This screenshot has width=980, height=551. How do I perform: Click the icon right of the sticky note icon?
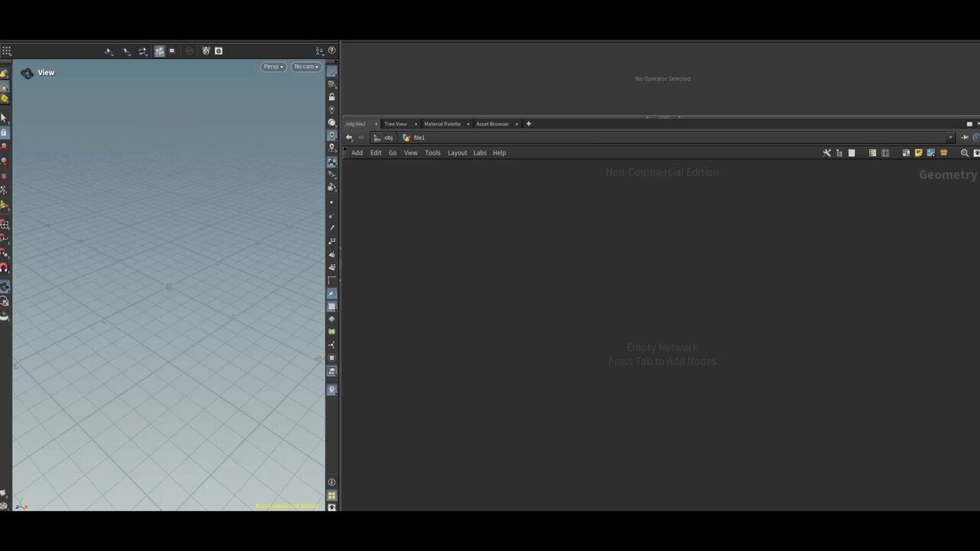click(x=931, y=153)
